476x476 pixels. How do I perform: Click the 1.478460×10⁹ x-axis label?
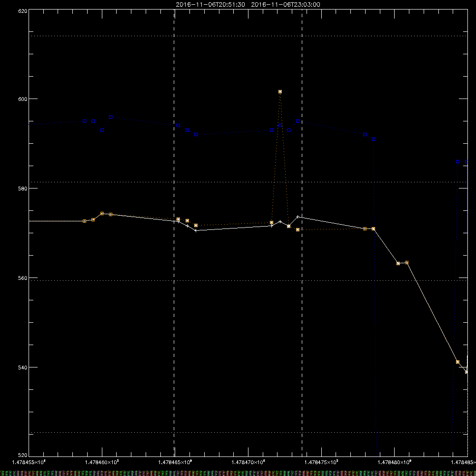(102, 462)
